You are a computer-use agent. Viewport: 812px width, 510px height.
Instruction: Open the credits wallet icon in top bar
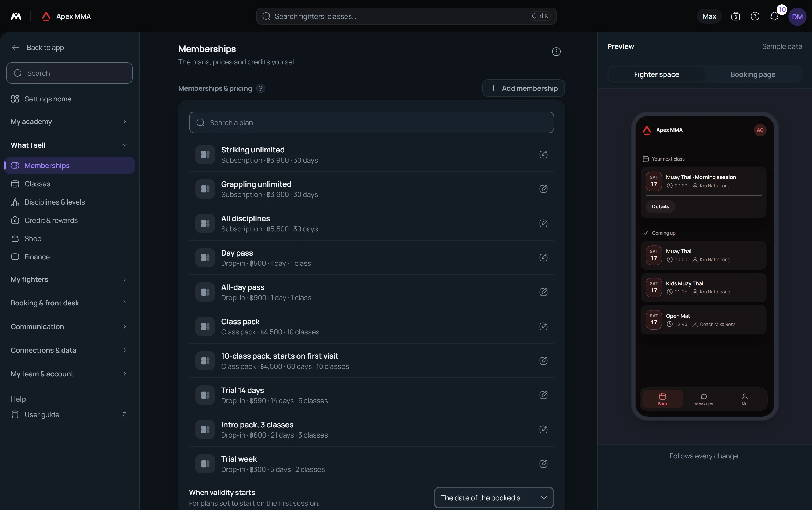pos(735,16)
